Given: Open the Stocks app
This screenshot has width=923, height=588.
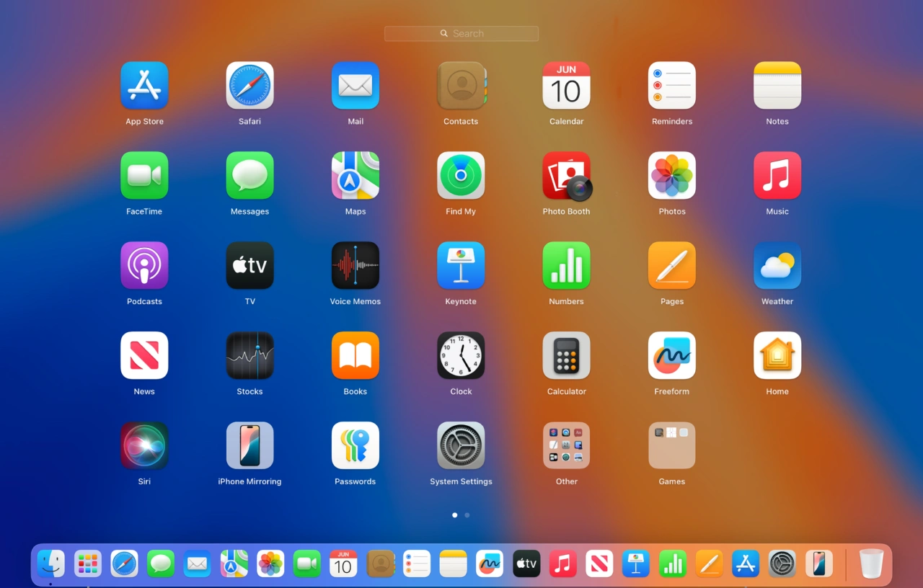Looking at the screenshot, I should point(249,355).
